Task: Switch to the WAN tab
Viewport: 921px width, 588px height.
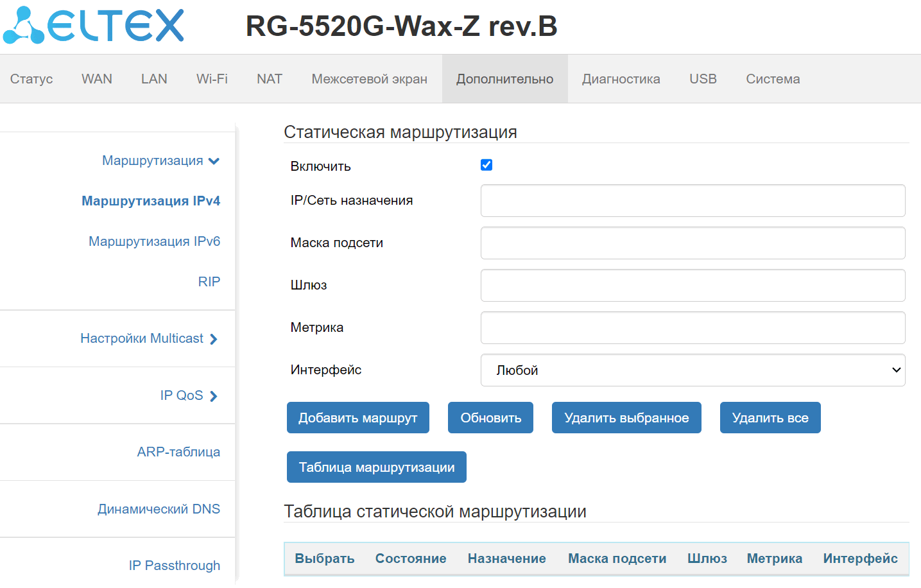Action: pyautogui.click(x=97, y=79)
